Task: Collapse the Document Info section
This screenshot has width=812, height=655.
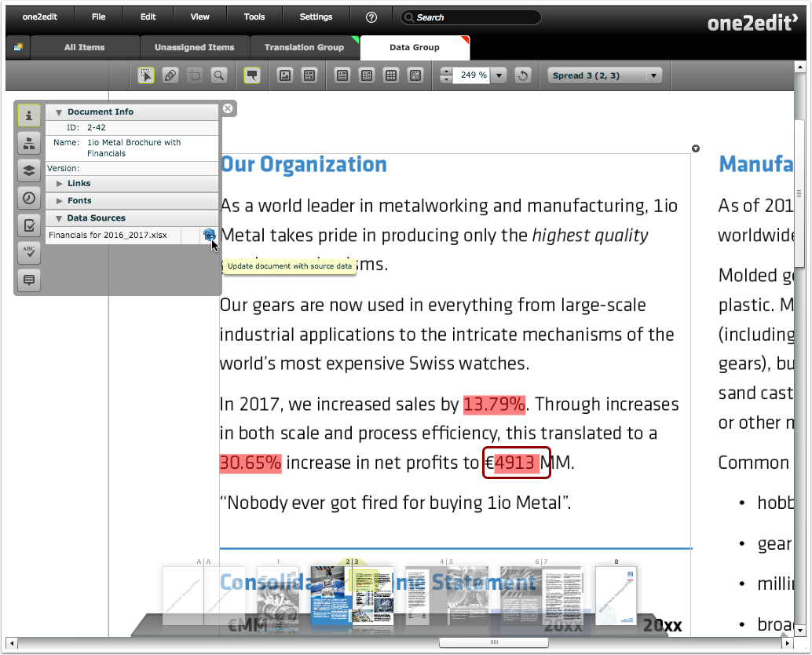Action: click(59, 112)
